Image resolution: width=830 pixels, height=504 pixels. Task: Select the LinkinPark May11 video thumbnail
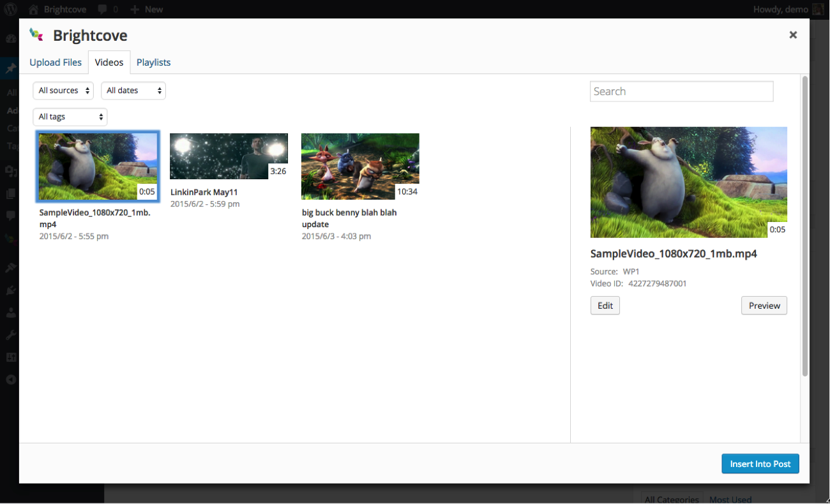(229, 156)
